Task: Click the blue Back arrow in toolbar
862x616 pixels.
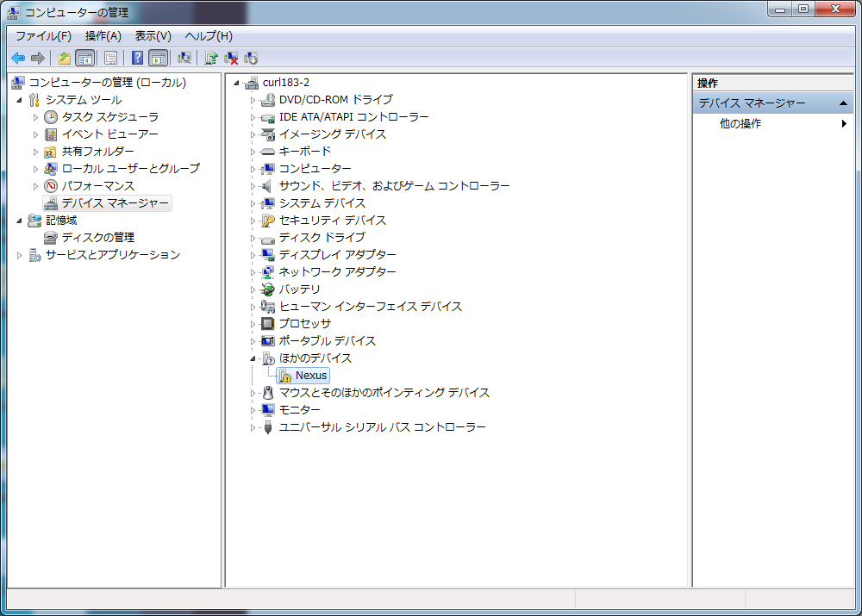Action: click(x=18, y=58)
